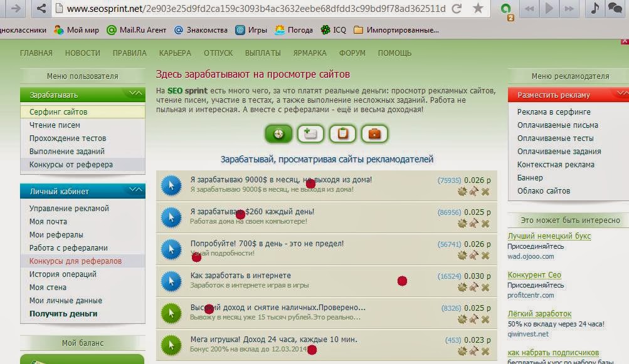Click the pushpin icon in the 56741 ad row
This screenshot has height=364, width=629.
click(473, 255)
